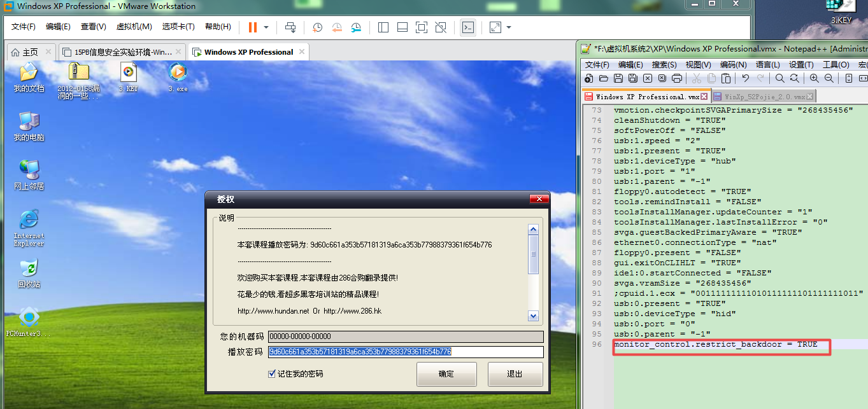Select PCHunter desktop icon
Viewport: 868px width, 409px height.
[x=29, y=322]
